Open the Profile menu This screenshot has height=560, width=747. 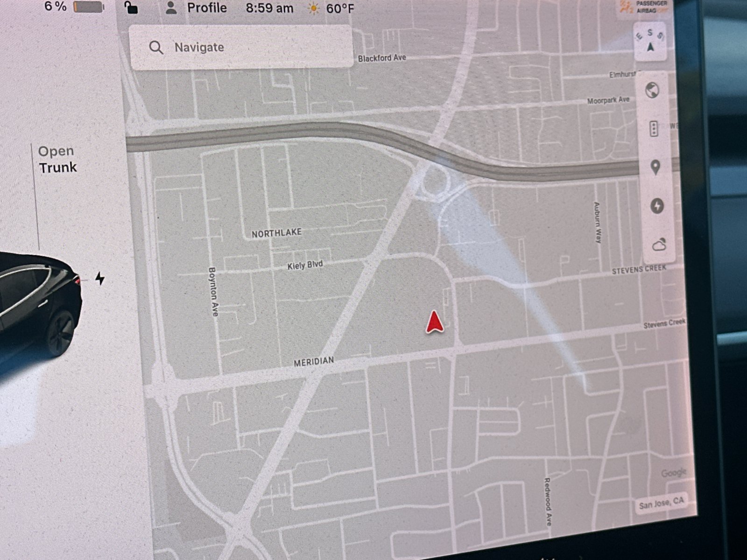(x=207, y=8)
